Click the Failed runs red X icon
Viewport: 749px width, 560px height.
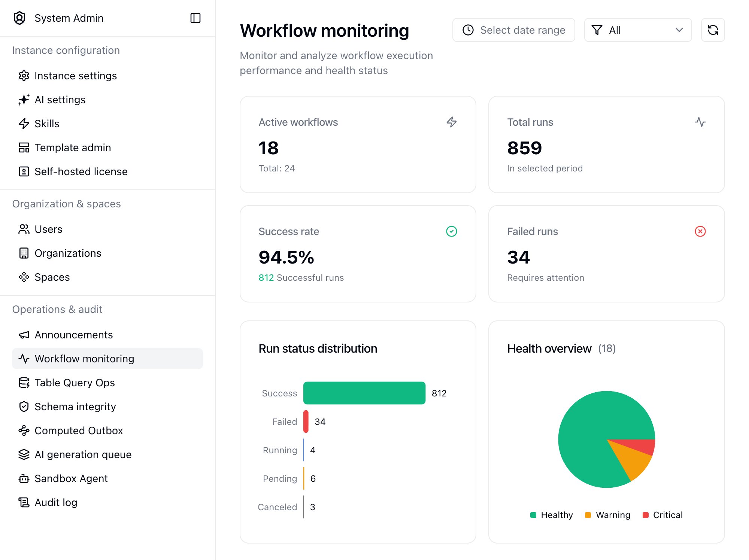click(700, 231)
